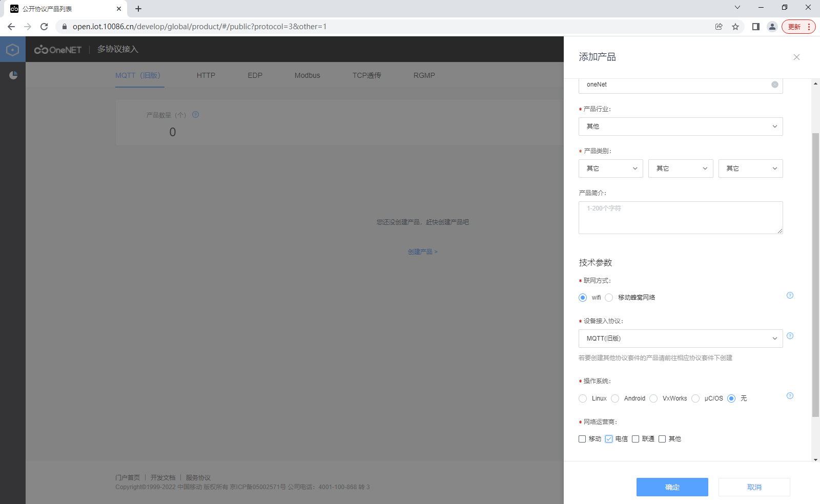Reload the page in browser toolbar

(44, 27)
